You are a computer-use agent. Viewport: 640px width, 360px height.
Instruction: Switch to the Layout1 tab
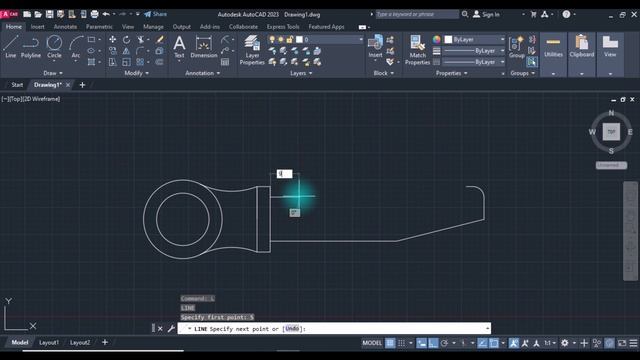tap(49, 342)
